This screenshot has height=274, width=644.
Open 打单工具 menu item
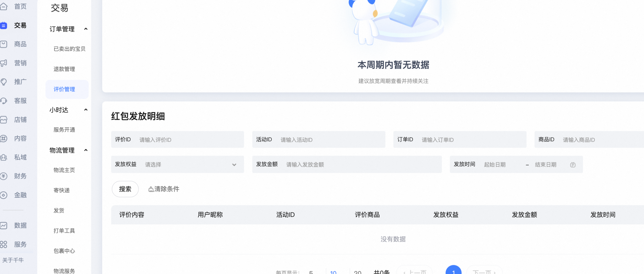pyautogui.click(x=64, y=231)
